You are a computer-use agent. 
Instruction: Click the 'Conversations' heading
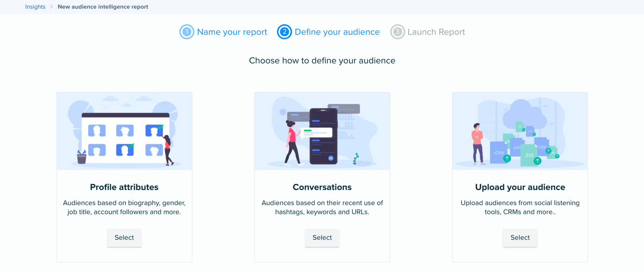pyautogui.click(x=322, y=187)
